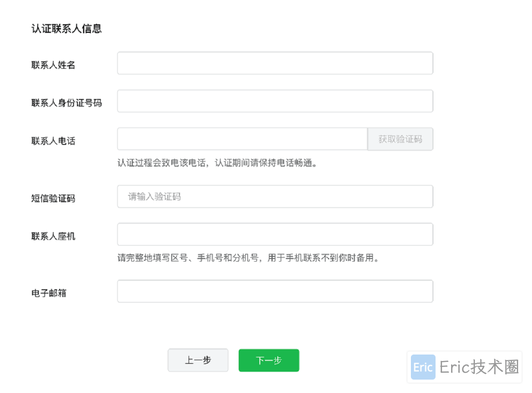This screenshot has width=532, height=393.
Task: Click the 联系人身份证号码 label text
Action: (66, 103)
